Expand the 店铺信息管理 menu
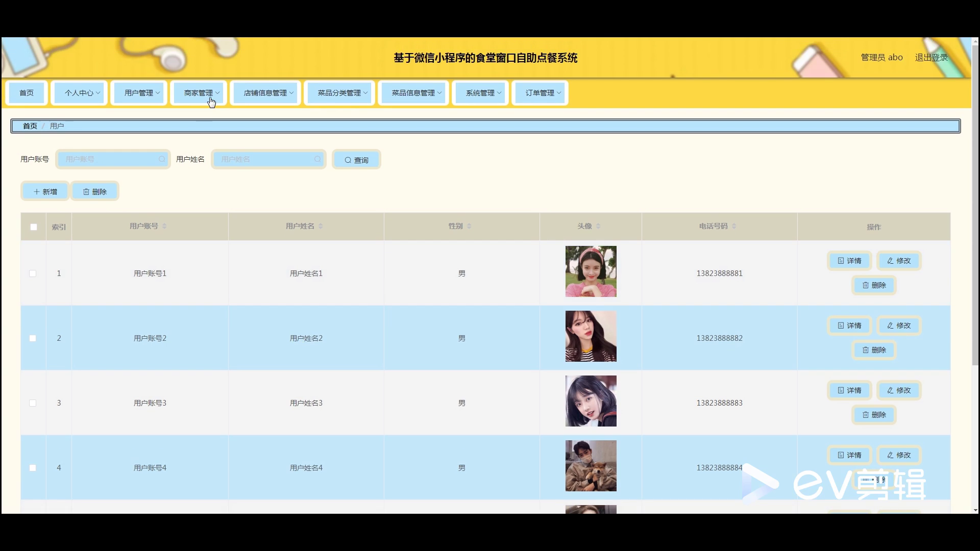 (265, 93)
